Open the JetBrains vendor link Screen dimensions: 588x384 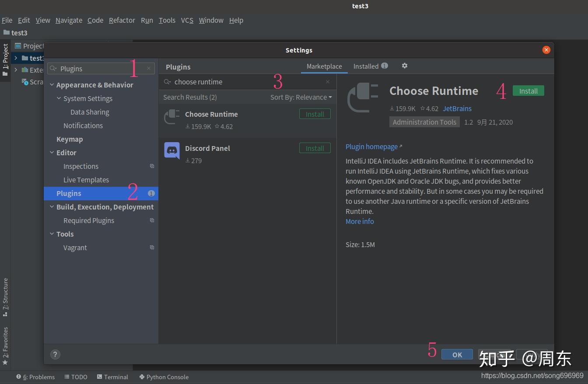click(x=457, y=108)
